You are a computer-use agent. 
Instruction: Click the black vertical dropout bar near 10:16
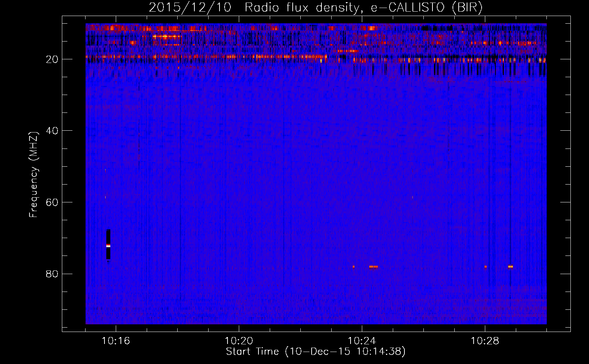(x=108, y=244)
